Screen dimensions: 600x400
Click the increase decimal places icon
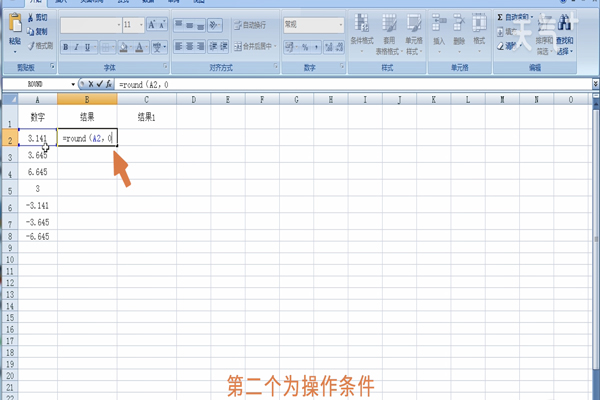click(329, 47)
